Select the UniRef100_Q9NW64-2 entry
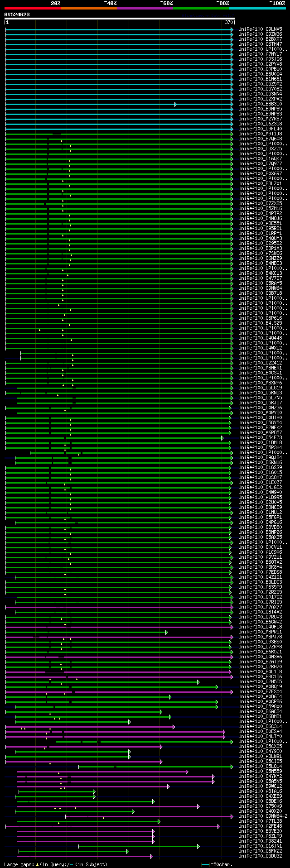Screen dimensions: 290x868 pos(263,816)
